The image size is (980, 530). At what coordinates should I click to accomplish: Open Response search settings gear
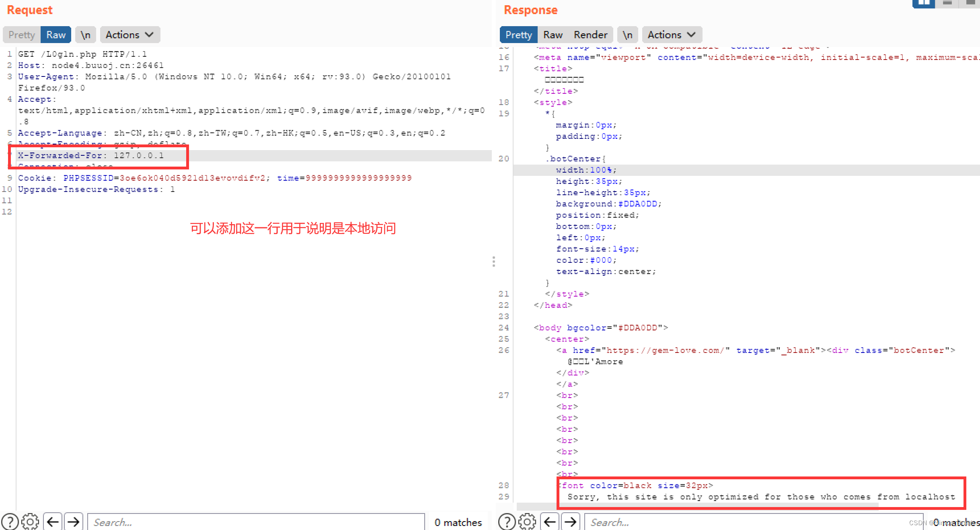[x=527, y=522]
